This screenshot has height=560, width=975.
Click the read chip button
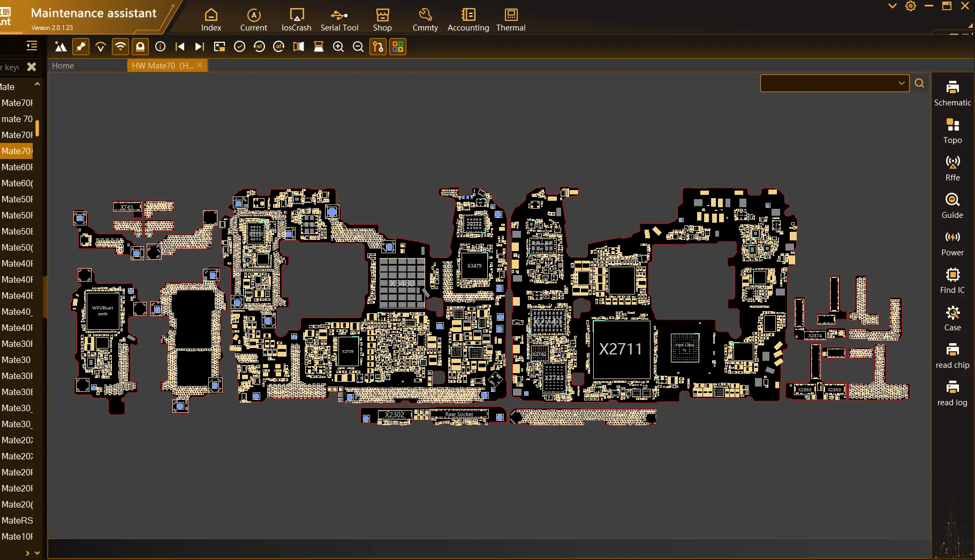point(953,356)
